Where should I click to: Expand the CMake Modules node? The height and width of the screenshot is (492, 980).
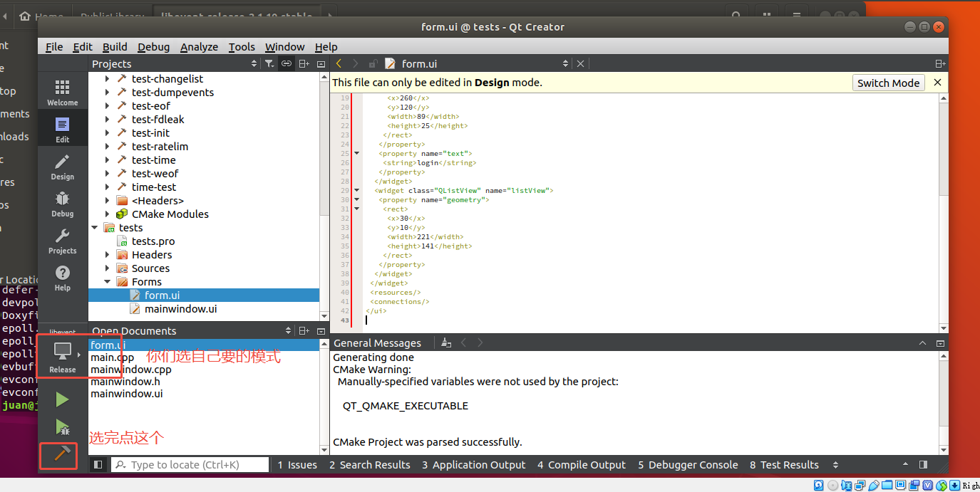pyautogui.click(x=108, y=214)
